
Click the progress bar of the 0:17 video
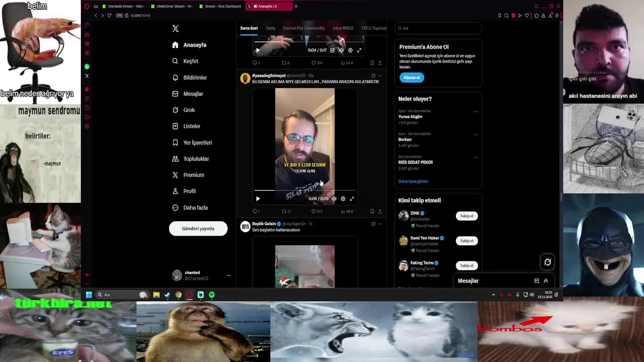tap(308, 42)
